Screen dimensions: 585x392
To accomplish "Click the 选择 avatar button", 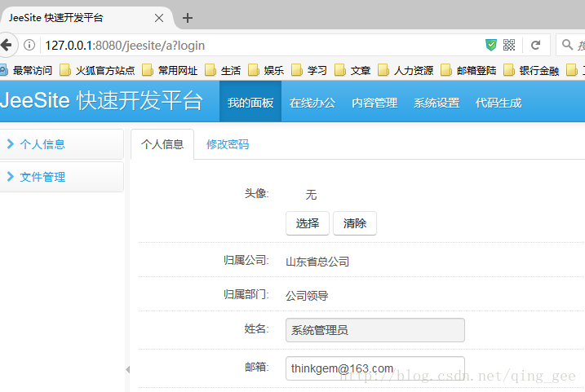I will click(308, 223).
